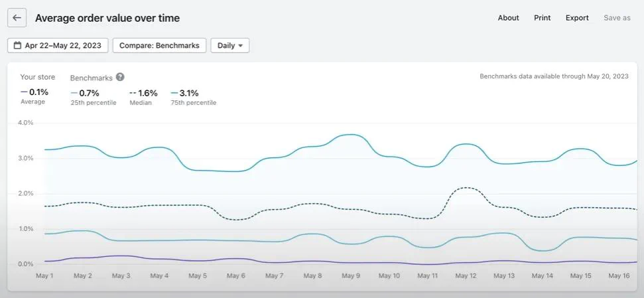Screen dimensions: 644x298
Task: Click the May 10 axis label
Action: pos(389,276)
